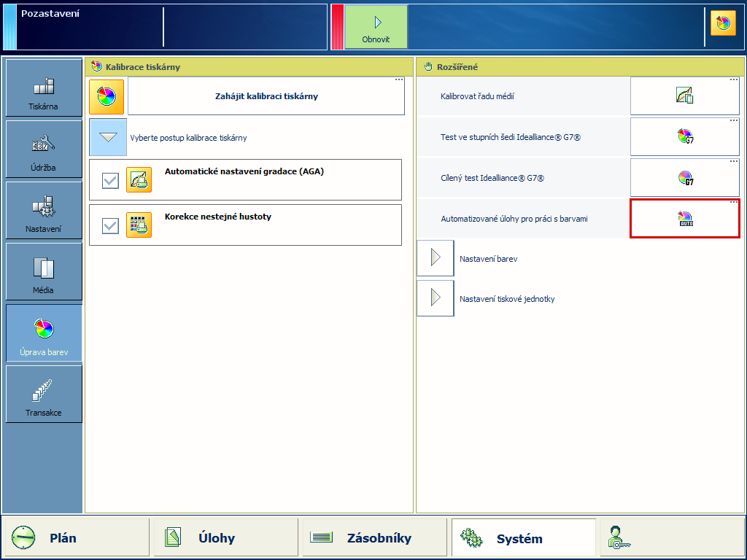Open Kalibrovat řadu médií icon button
The width and height of the screenshot is (747, 560).
(x=684, y=96)
